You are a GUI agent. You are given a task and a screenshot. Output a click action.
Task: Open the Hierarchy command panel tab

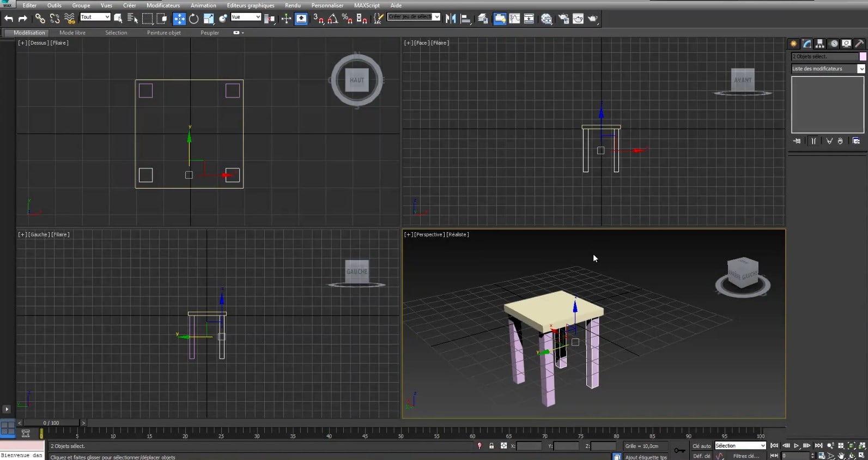820,44
